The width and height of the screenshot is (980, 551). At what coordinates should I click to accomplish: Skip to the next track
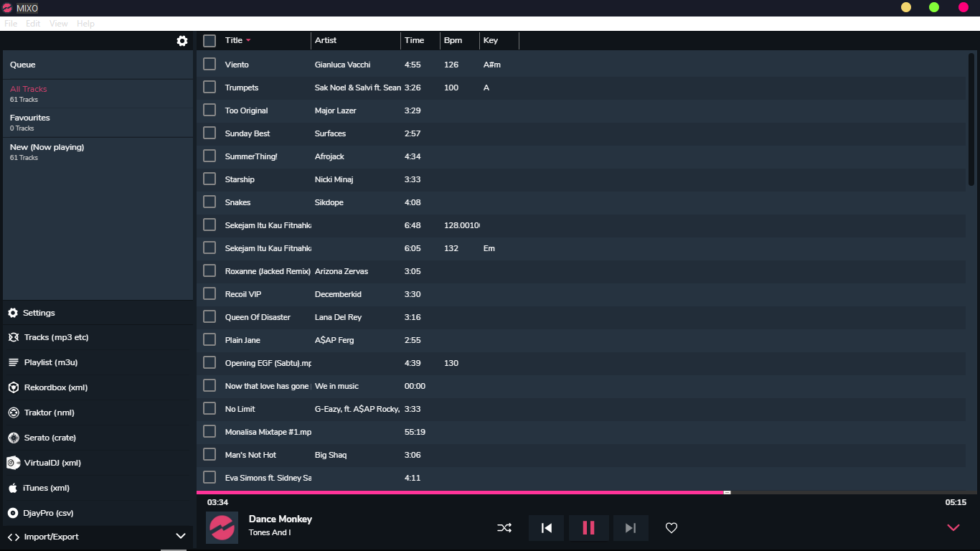[631, 528]
